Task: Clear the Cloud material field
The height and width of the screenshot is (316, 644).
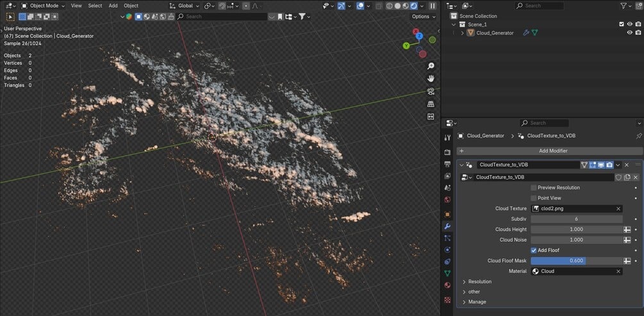Action: click(x=618, y=271)
